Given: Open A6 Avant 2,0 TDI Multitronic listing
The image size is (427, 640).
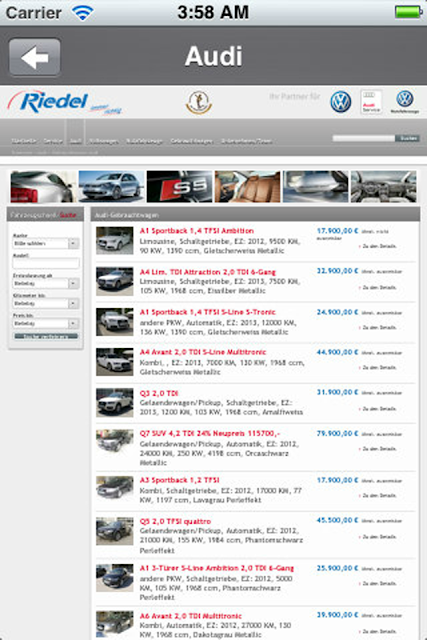Looking at the screenshot, I should pyautogui.click(x=191, y=616).
